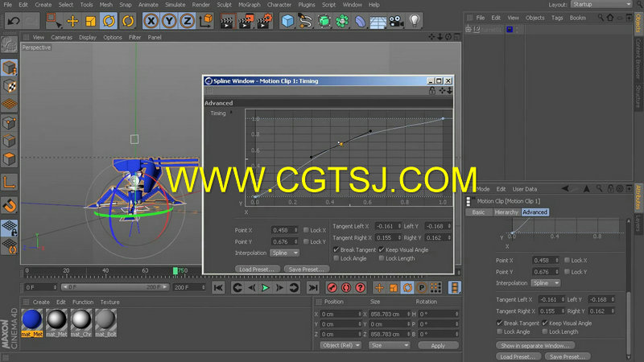Enable the magnet Snap icon
644x362 pixels.
[10, 205]
